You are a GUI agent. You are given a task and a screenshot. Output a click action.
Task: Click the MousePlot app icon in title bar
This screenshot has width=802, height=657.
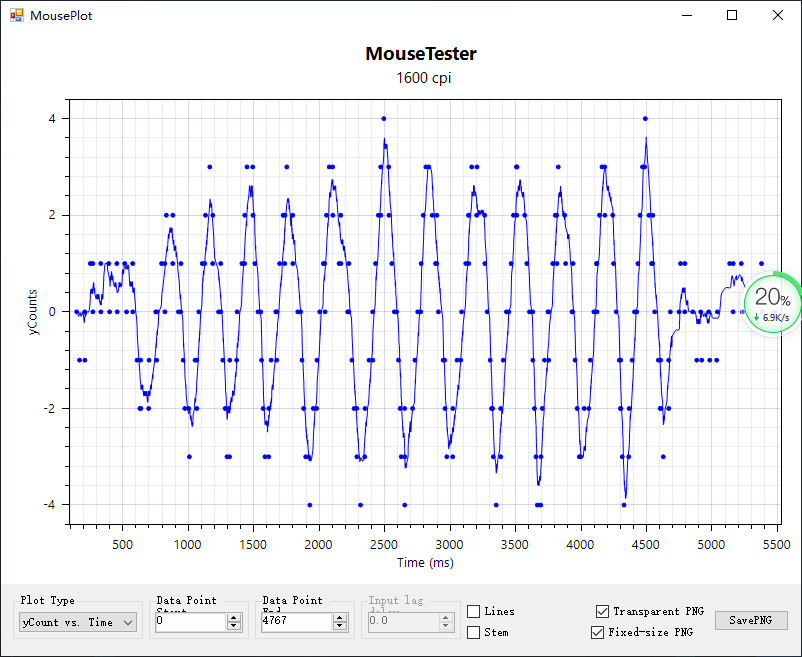pos(16,16)
